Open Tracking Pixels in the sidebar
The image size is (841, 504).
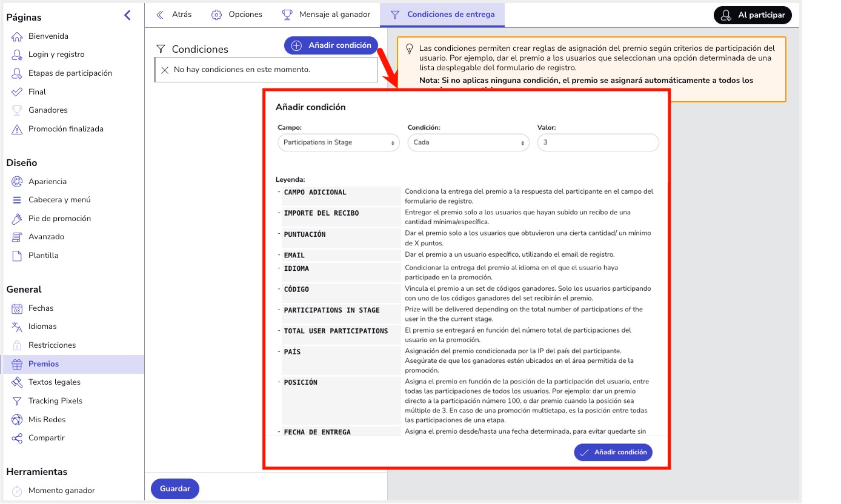pyautogui.click(x=55, y=401)
